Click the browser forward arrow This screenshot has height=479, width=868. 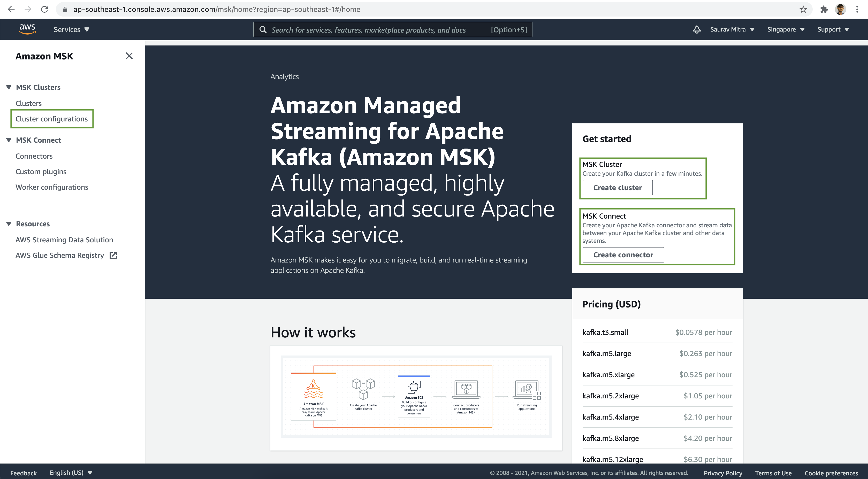tap(28, 10)
